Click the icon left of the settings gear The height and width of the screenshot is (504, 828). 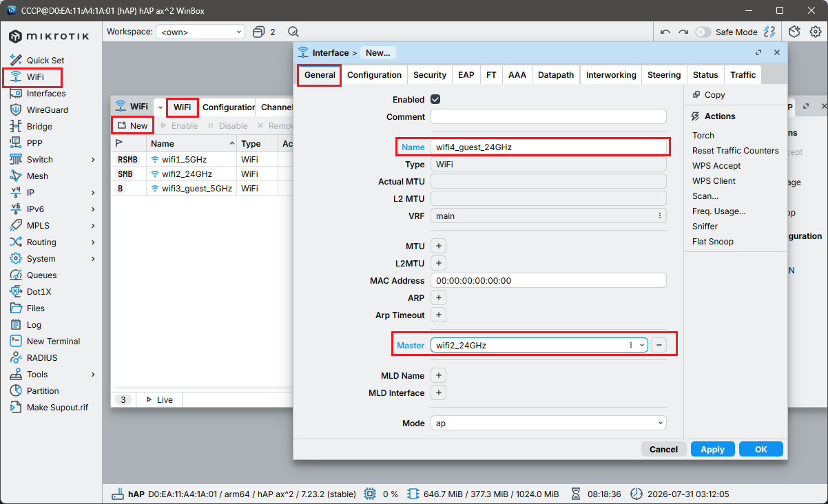[794, 32]
